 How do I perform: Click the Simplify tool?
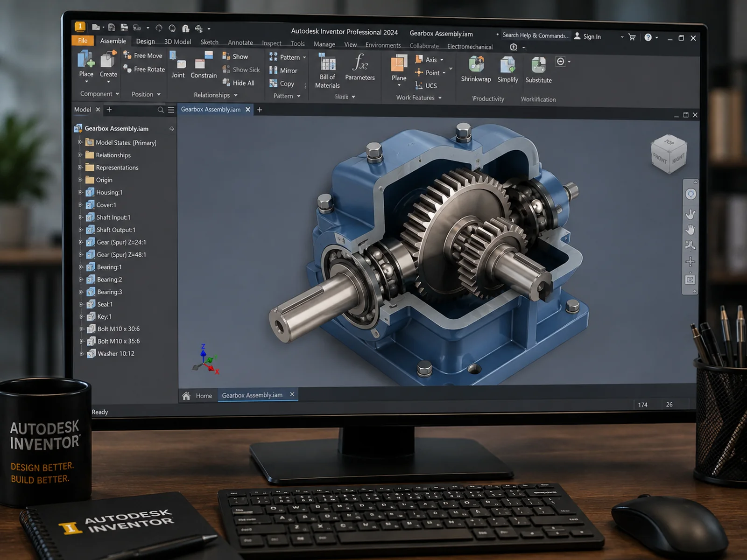[x=507, y=70]
